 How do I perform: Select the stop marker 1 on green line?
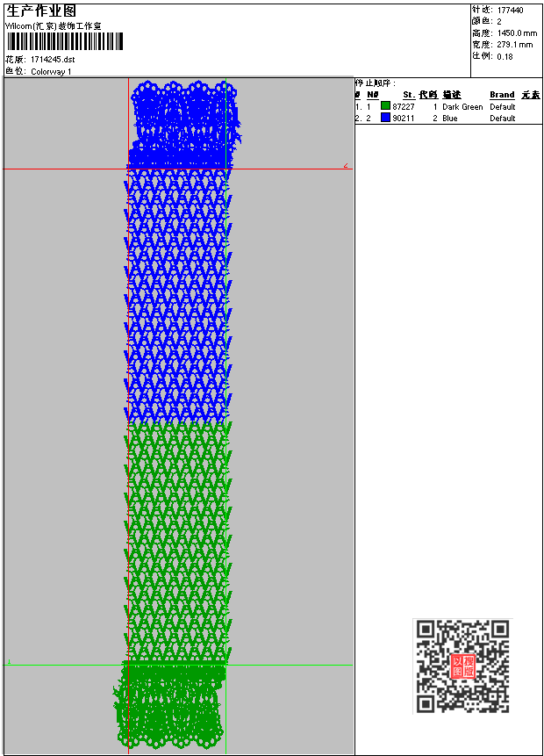click(9, 661)
